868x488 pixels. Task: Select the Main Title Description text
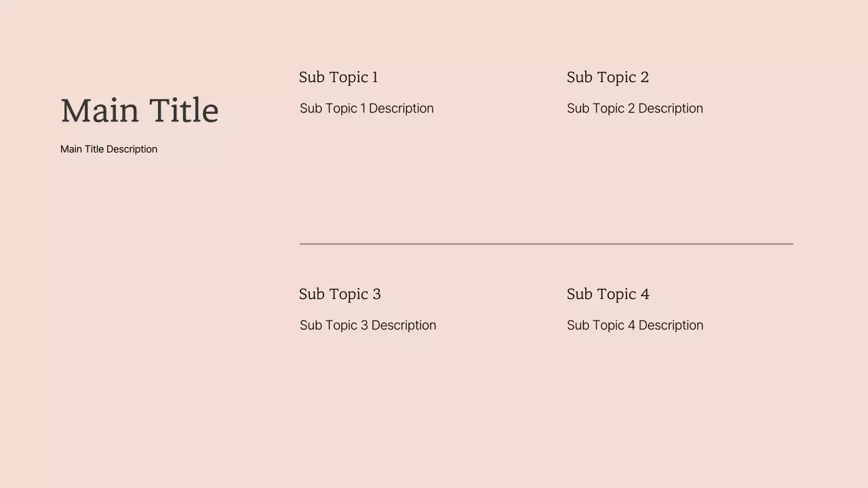(x=108, y=149)
